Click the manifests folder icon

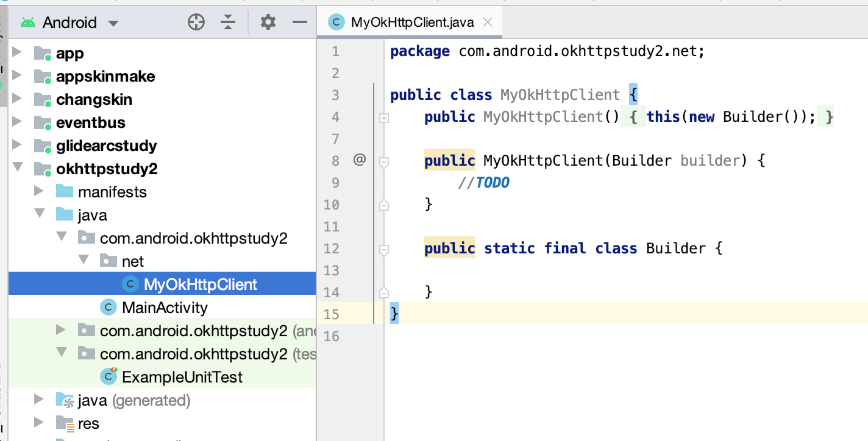pos(64,192)
